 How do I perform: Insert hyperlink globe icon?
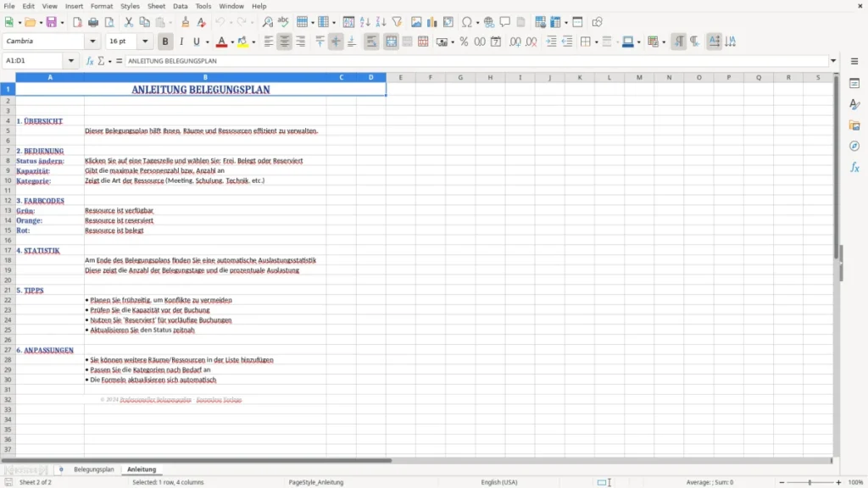[489, 22]
